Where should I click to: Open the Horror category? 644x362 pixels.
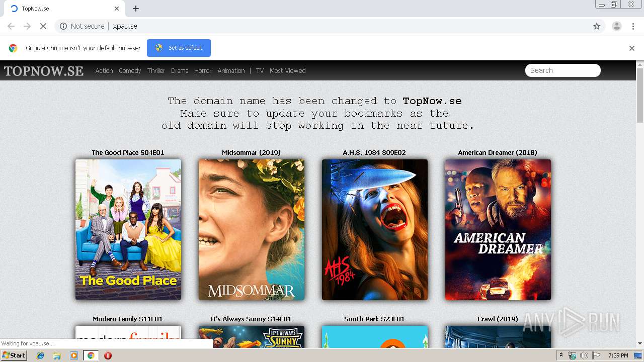(x=203, y=71)
